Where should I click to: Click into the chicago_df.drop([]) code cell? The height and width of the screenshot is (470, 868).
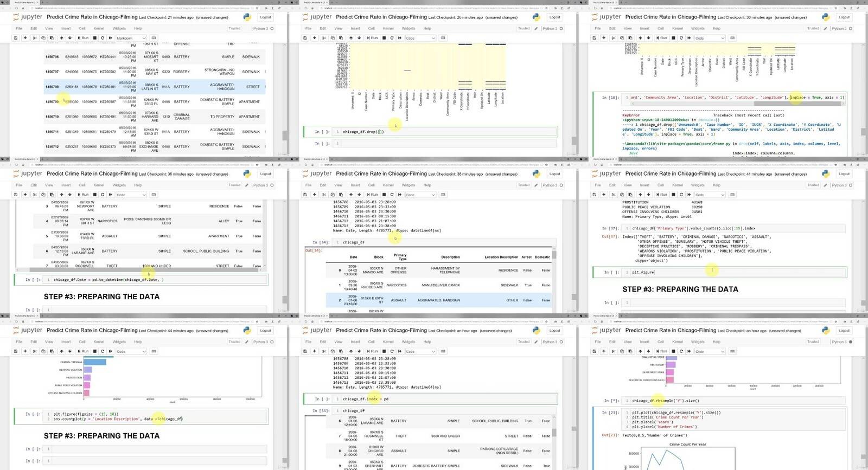pyautogui.click(x=448, y=132)
